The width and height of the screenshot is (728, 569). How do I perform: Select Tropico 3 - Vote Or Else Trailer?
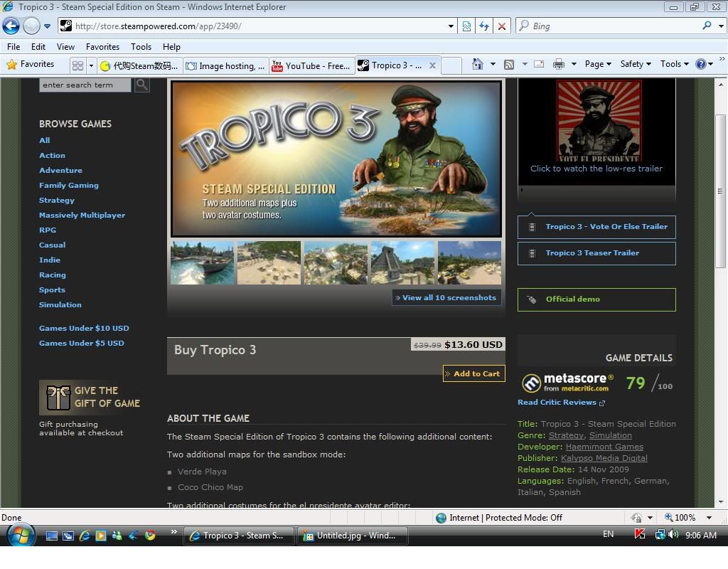(596, 227)
